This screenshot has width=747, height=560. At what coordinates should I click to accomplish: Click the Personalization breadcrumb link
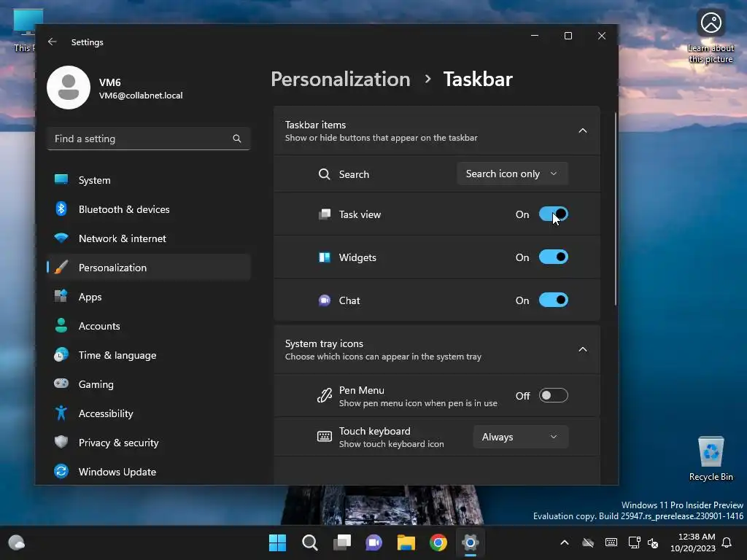click(340, 79)
